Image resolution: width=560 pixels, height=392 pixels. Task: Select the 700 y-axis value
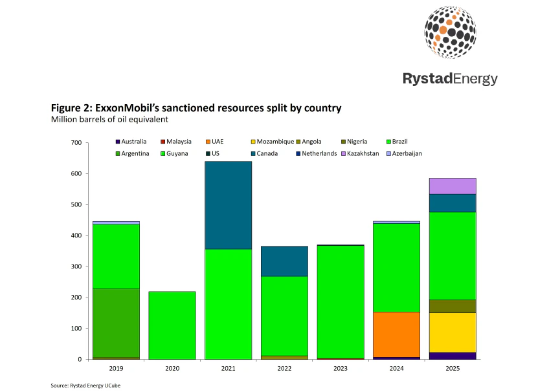tap(76, 143)
